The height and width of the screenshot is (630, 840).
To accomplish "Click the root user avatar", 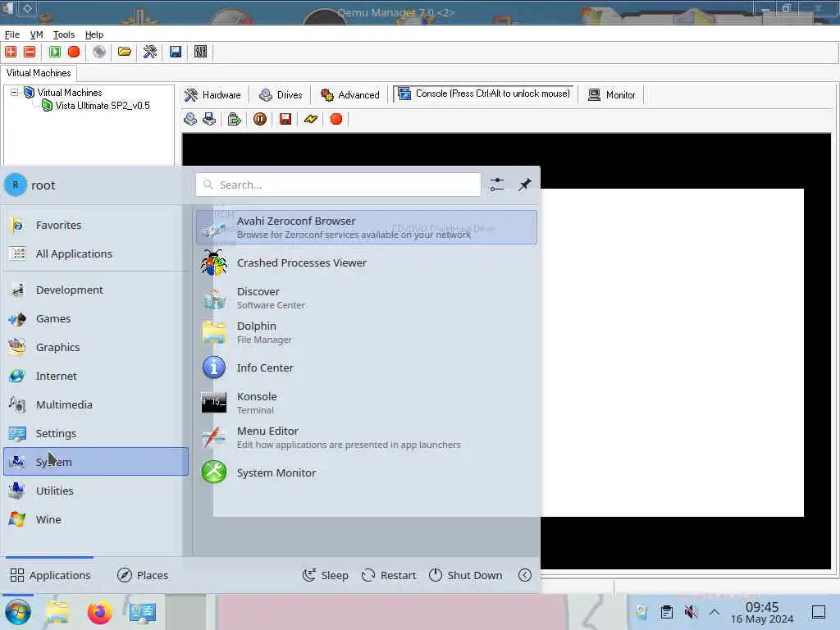I will pyautogui.click(x=16, y=185).
